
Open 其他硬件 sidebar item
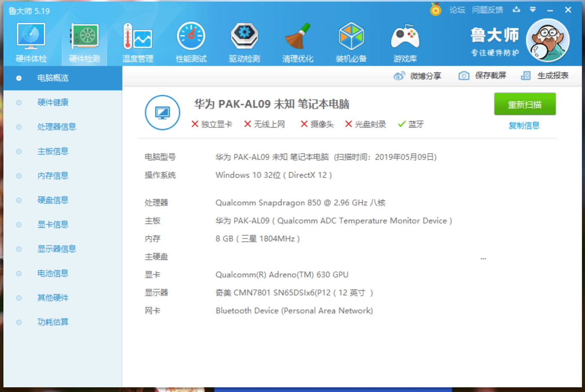[x=63, y=298]
